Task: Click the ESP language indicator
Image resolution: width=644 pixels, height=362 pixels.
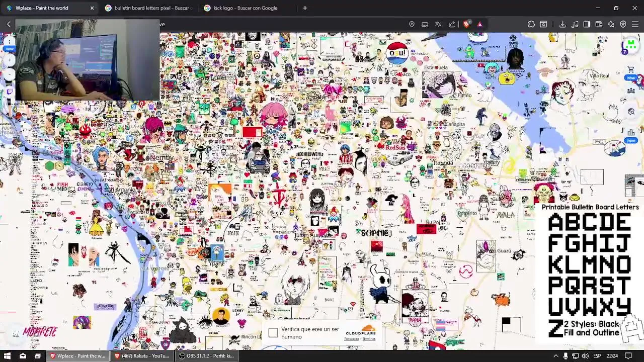Action: coord(598,356)
